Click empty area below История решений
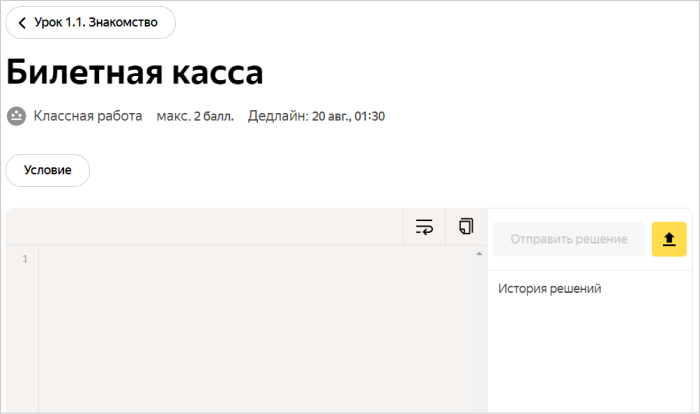Image resolution: width=700 pixels, height=414 pixels. click(590, 360)
